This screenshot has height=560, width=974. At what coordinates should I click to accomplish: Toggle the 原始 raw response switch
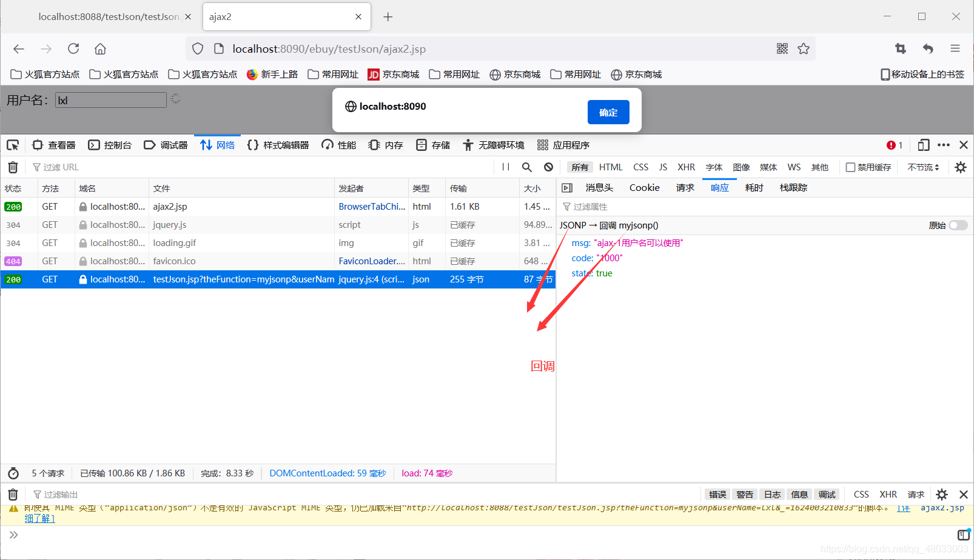point(958,225)
